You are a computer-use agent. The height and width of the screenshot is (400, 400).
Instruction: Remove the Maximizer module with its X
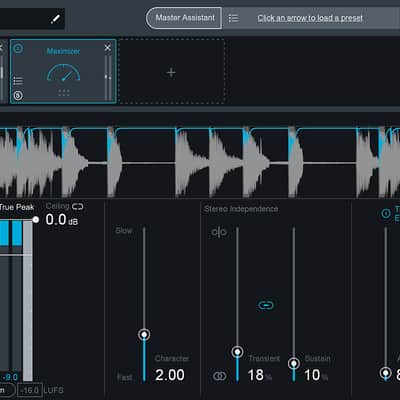[x=107, y=48]
